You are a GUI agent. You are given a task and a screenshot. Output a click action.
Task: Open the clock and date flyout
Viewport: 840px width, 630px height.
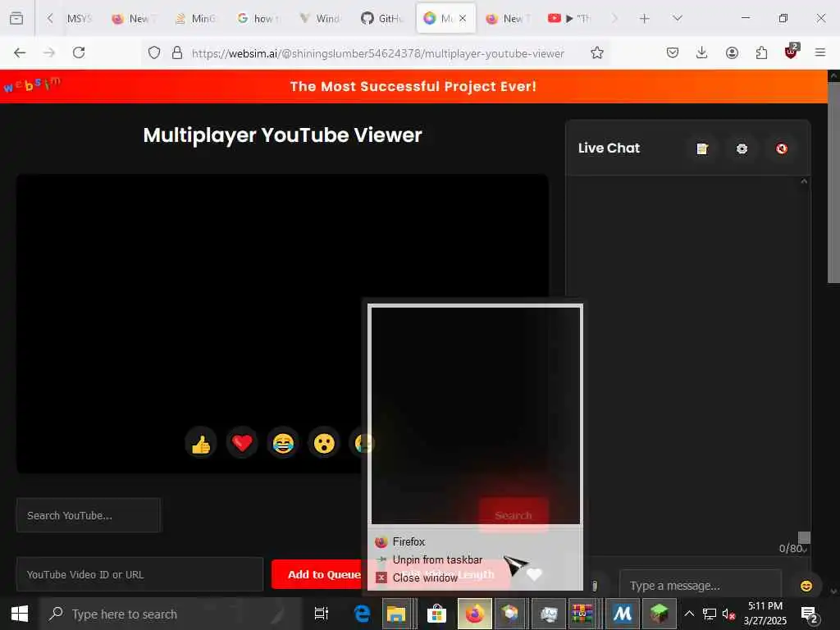(x=765, y=614)
